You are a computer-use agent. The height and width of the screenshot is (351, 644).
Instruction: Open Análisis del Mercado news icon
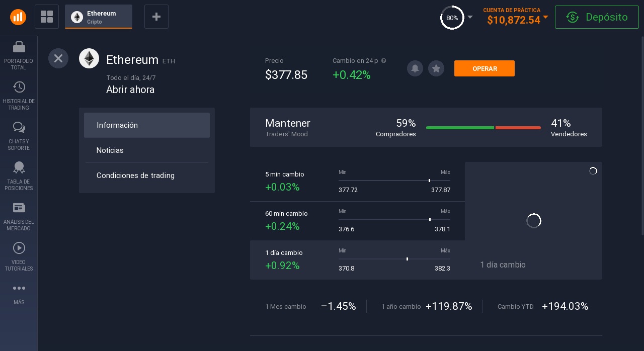pos(19,208)
